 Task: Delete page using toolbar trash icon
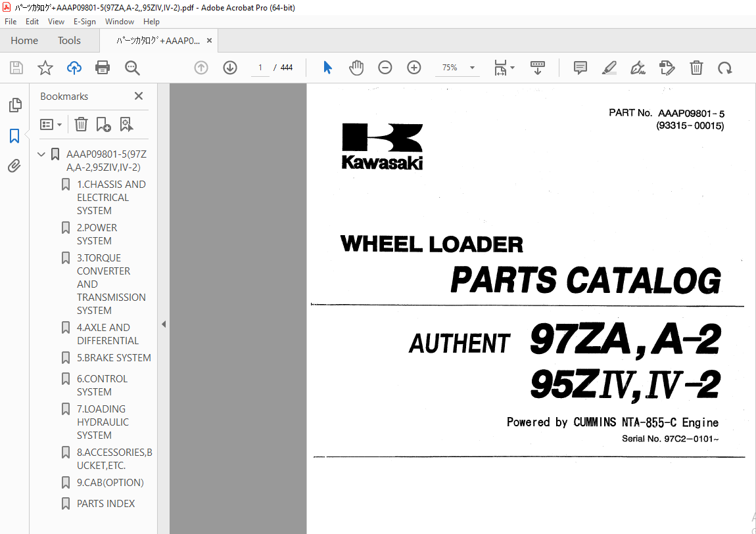[x=696, y=68]
